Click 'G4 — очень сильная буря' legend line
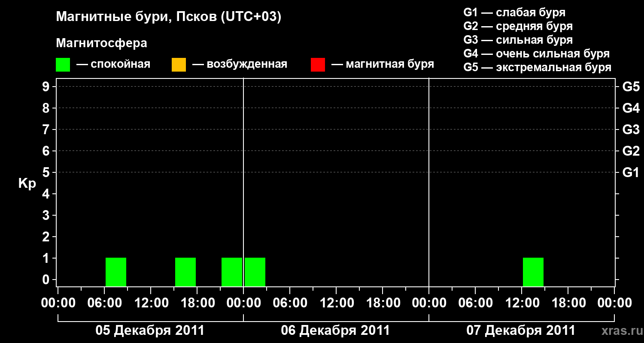Screen dimensions: 644x343 coord(537,54)
